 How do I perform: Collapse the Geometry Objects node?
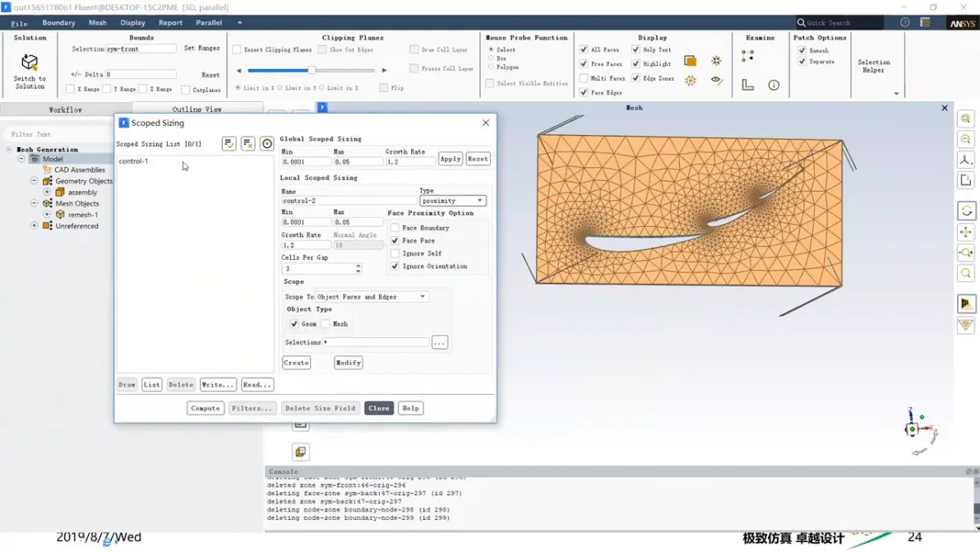pos(35,181)
